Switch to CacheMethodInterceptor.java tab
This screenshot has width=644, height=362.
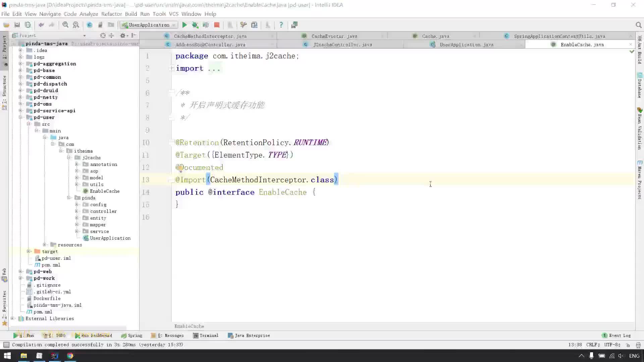point(210,36)
